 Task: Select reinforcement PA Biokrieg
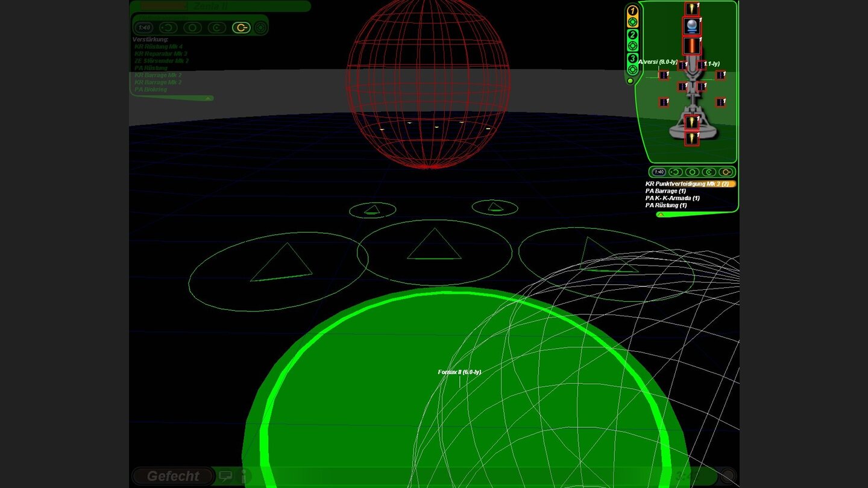(x=151, y=90)
